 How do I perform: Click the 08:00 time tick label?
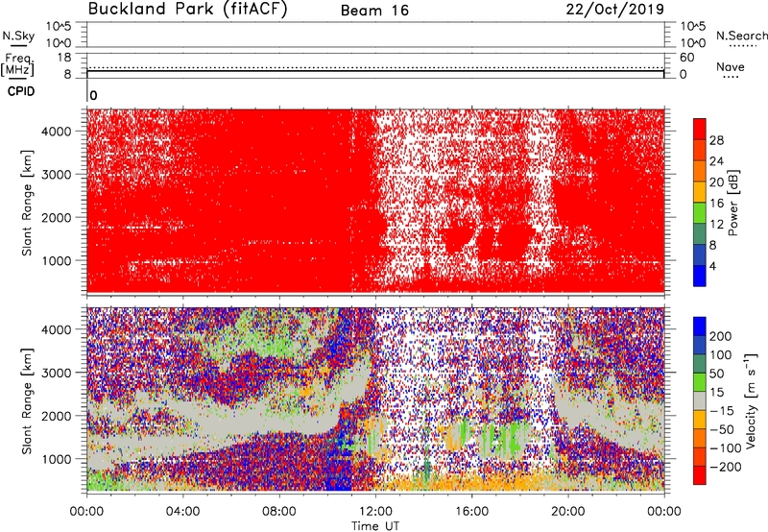[279, 512]
